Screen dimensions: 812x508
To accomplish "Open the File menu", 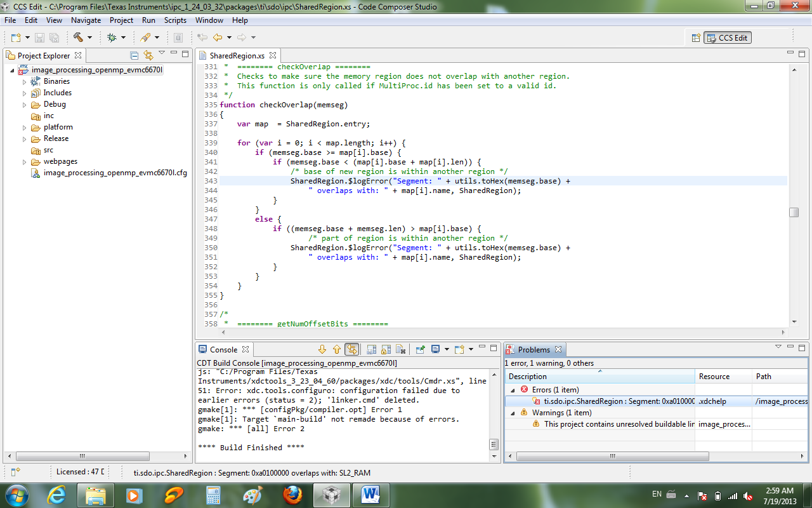I will coord(10,20).
